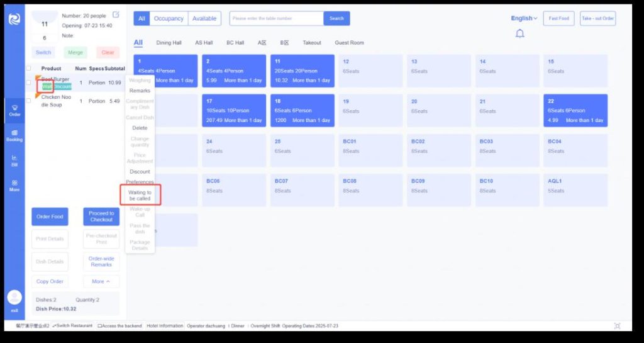This screenshot has width=644, height=343.
Task: Switch to the Dining Hall tab
Action: pyautogui.click(x=169, y=43)
